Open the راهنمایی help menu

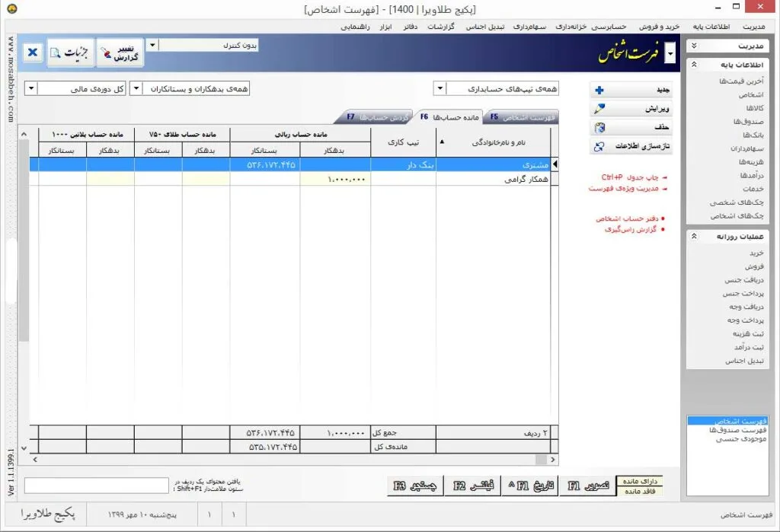pos(355,27)
